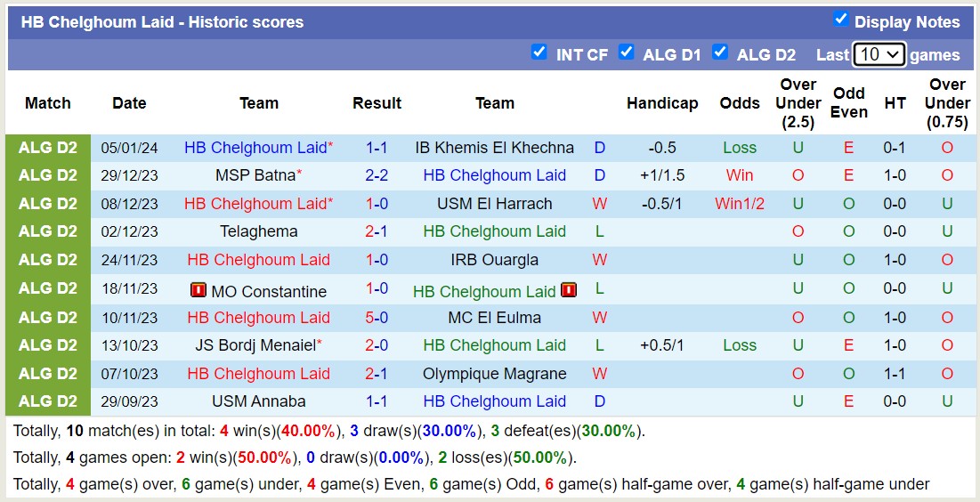Click the date 07/10/23
This screenshot has width=980, height=502.
[x=129, y=374]
